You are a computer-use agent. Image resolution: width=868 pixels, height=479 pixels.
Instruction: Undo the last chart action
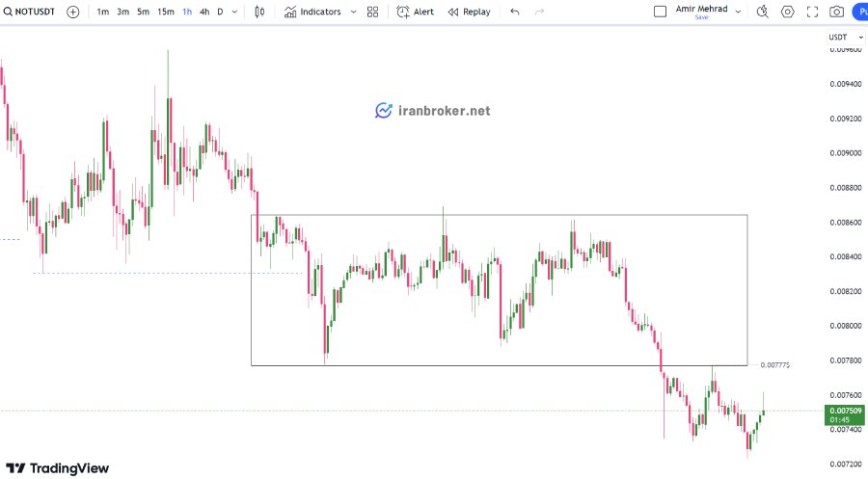click(x=515, y=12)
